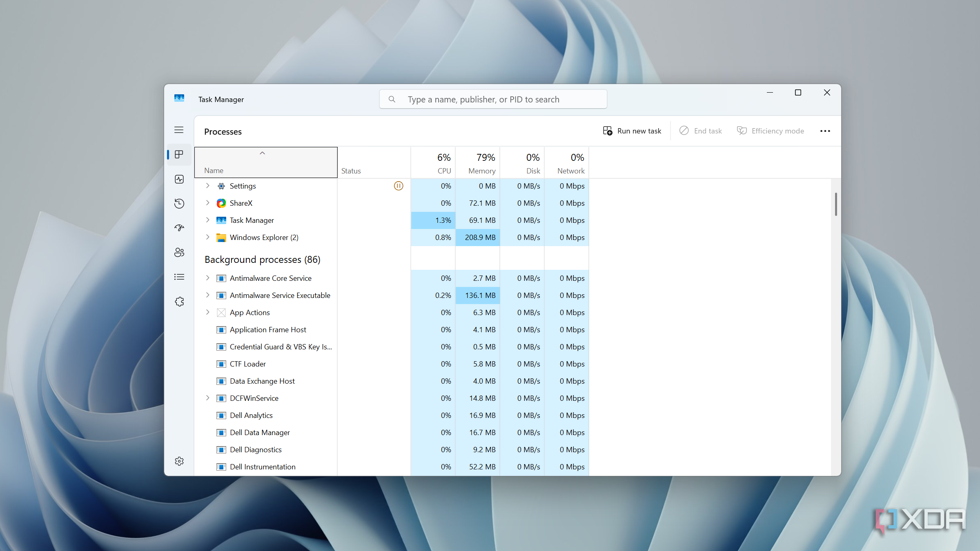Open the Users sidebar icon
This screenshot has height=551, width=980.
pos(179,252)
